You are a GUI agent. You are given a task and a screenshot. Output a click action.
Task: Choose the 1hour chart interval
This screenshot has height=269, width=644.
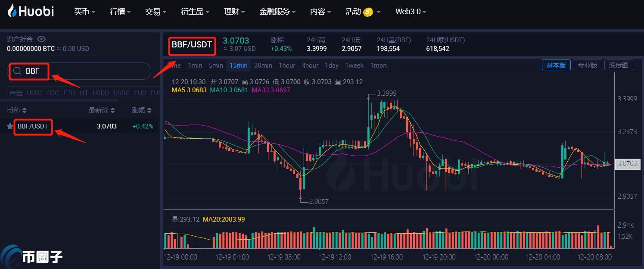tap(287, 66)
